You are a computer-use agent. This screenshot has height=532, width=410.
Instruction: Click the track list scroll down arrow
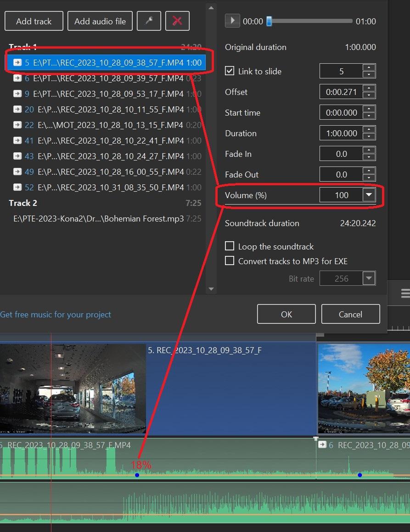point(211,289)
